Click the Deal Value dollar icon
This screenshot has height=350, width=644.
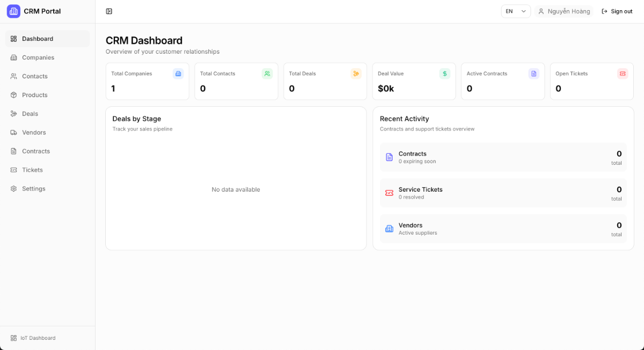pyautogui.click(x=445, y=74)
